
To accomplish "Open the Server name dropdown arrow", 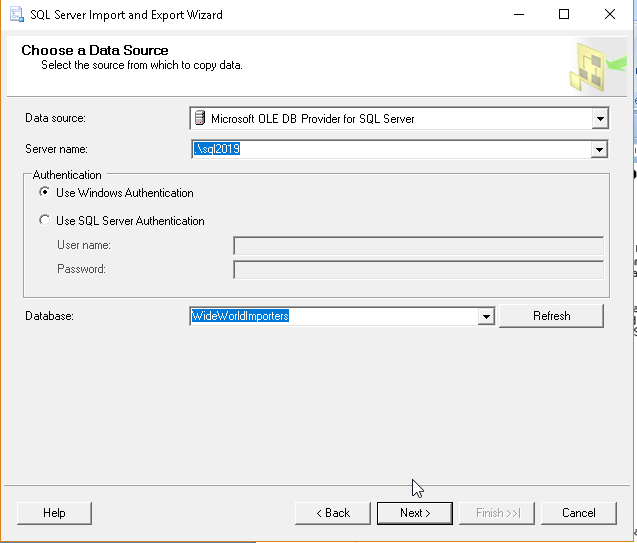I will [599, 150].
